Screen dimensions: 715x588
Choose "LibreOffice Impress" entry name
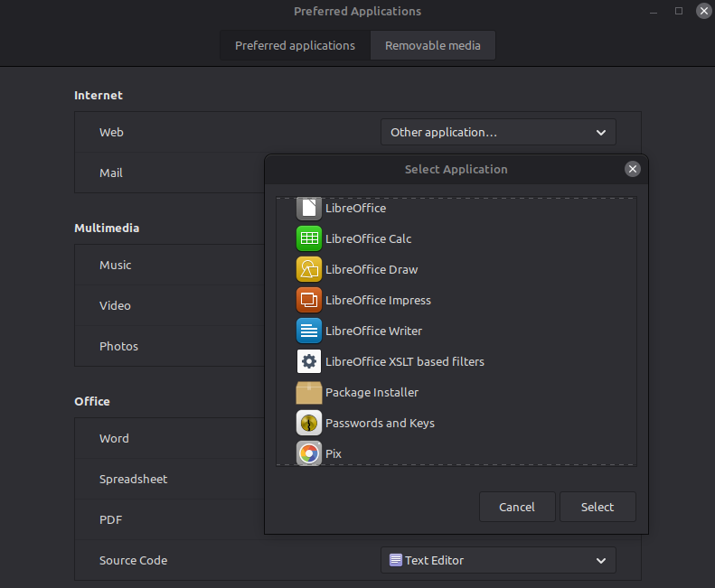tap(378, 301)
